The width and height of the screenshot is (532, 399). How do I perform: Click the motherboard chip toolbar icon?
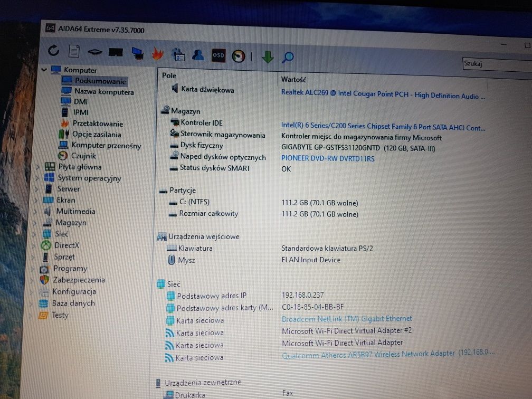click(94, 52)
